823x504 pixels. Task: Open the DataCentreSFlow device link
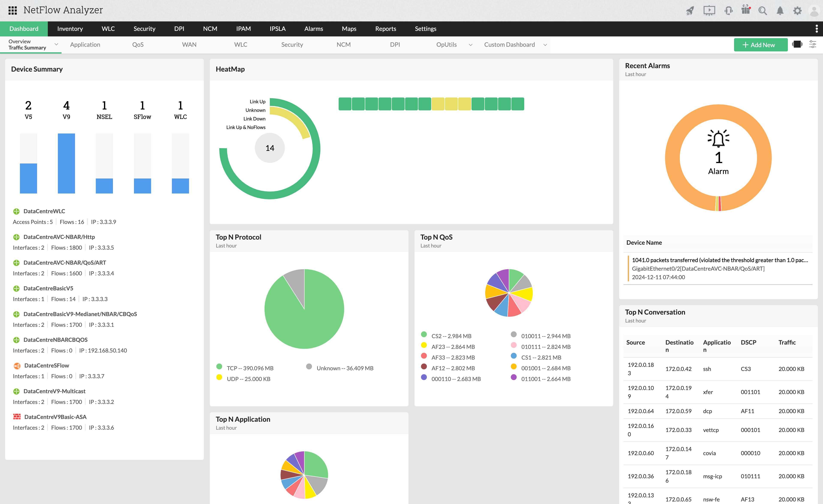[47, 366]
